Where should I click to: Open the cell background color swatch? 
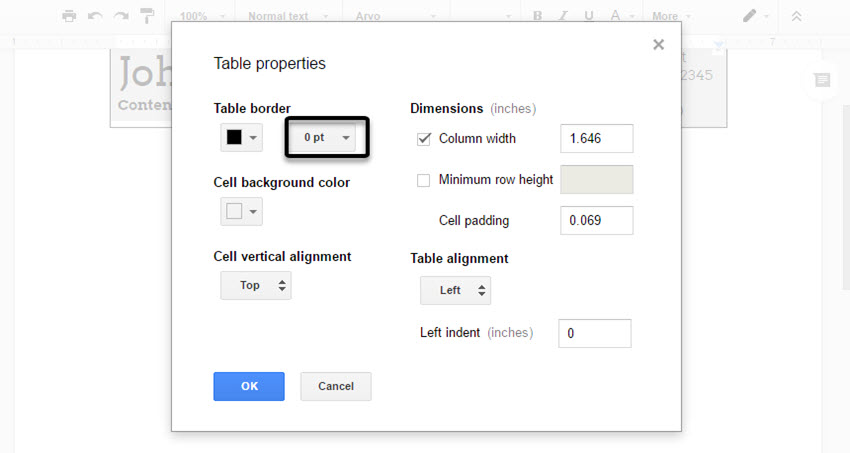click(241, 211)
